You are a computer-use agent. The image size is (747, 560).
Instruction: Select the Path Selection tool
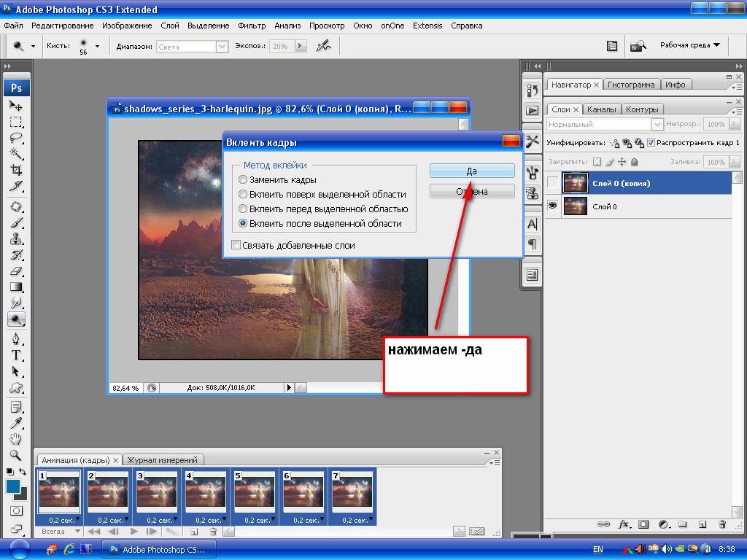16,371
